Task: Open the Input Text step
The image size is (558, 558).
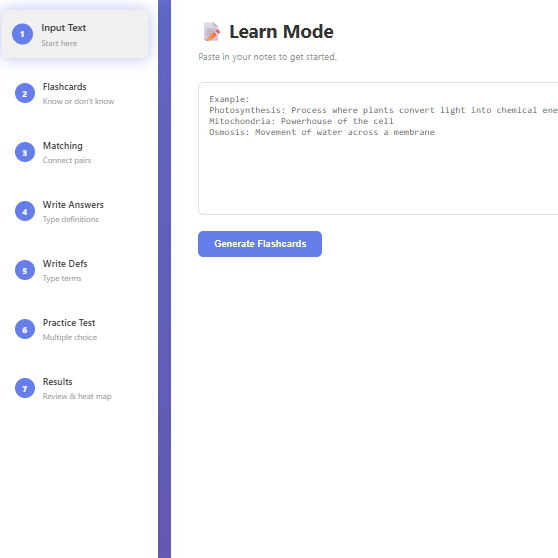Action: coord(75,34)
